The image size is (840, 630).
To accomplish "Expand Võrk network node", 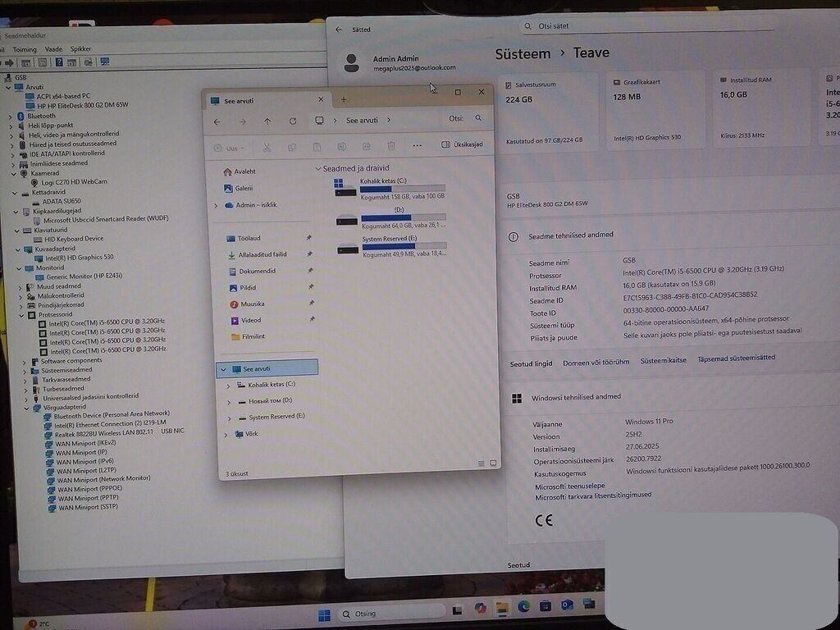I will (226, 435).
